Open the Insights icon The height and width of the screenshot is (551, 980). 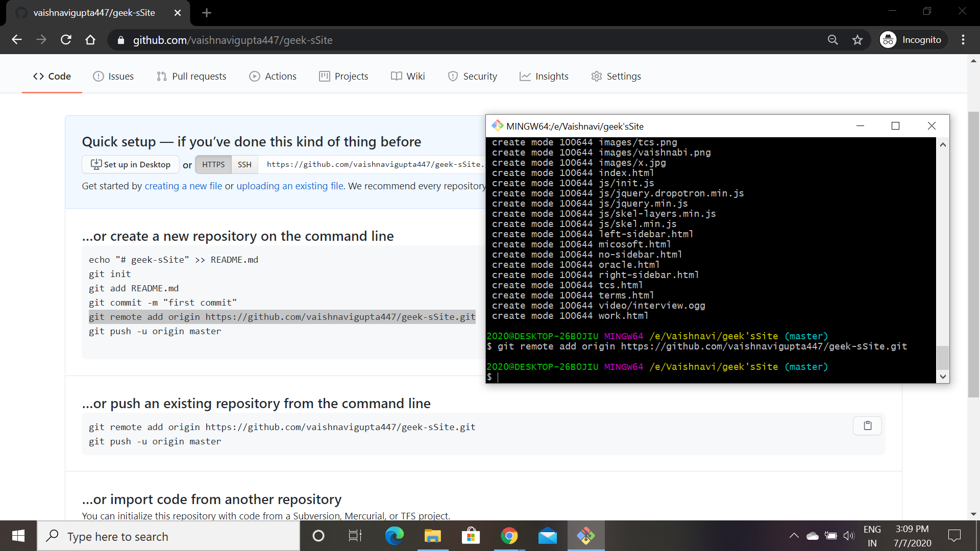point(524,76)
